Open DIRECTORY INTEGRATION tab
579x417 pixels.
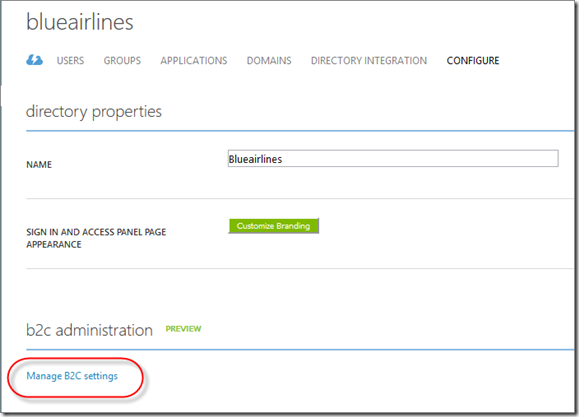coord(369,61)
